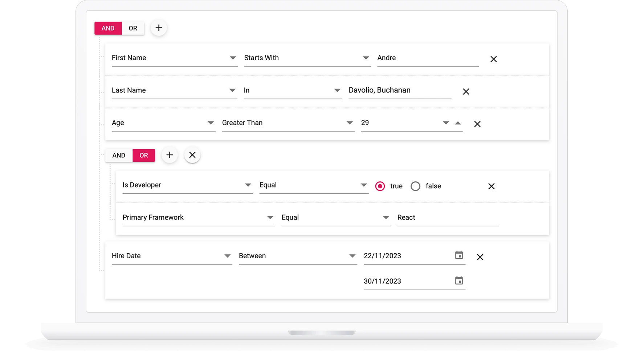Viewport: 644px width, 361px height.
Task: Remove the Age rule
Action: point(477,124)
